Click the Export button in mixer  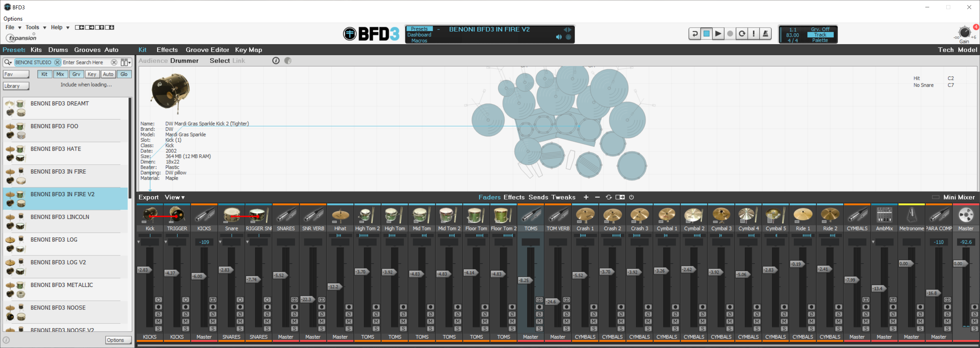coord(148,197)
